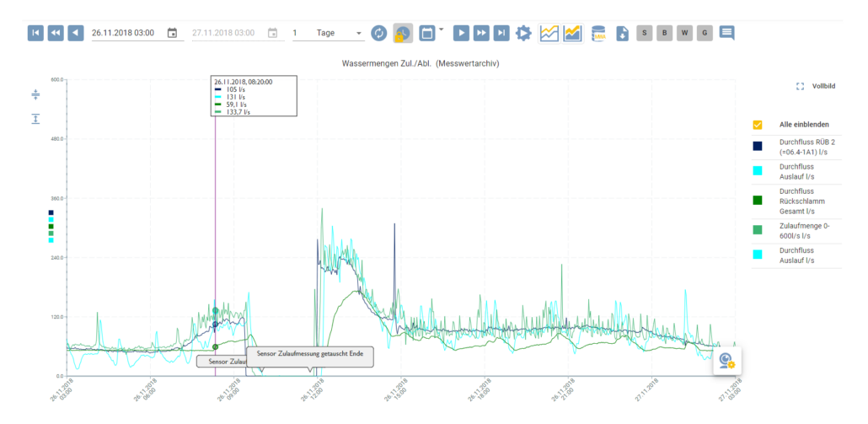Toggle Zulaufmenge 0-600l/s series visibility
The width and height of the screenshot is (868, 424).
pyautogui.click(x=758, y=229)
